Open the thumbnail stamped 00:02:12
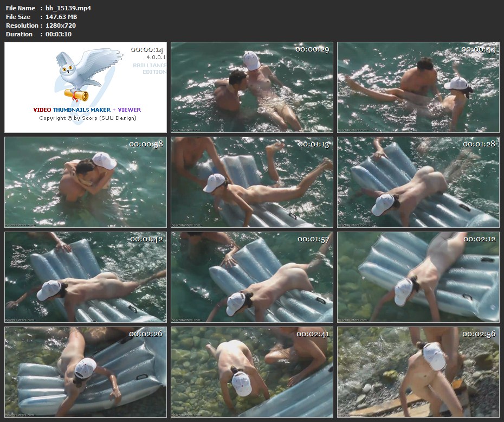 pos(418,277)
